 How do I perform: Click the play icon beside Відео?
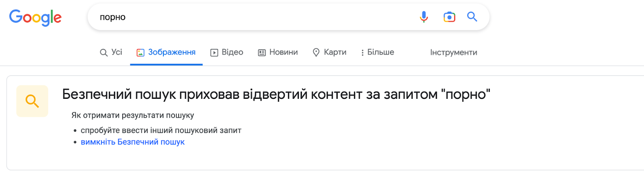[214, 53]
